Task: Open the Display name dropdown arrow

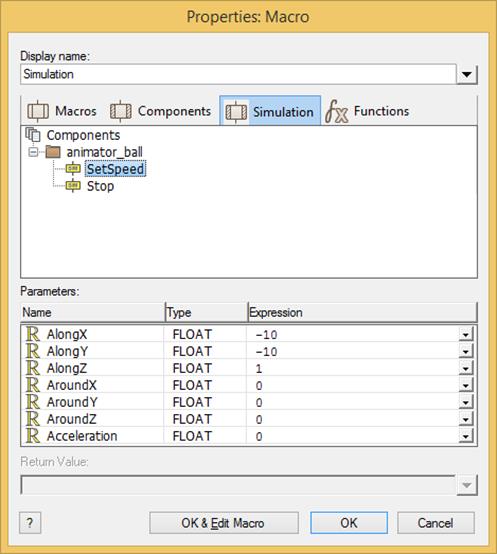Action: [x=467, y=75]
